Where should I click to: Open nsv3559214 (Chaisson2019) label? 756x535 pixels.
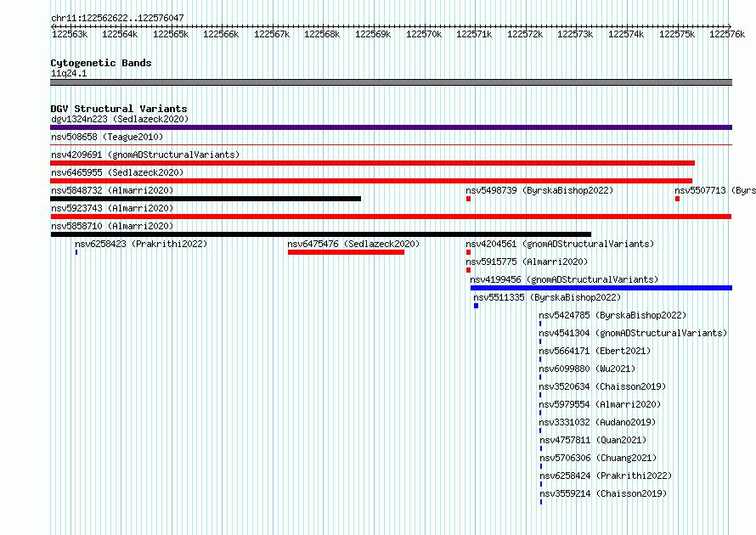pos(604,493)
